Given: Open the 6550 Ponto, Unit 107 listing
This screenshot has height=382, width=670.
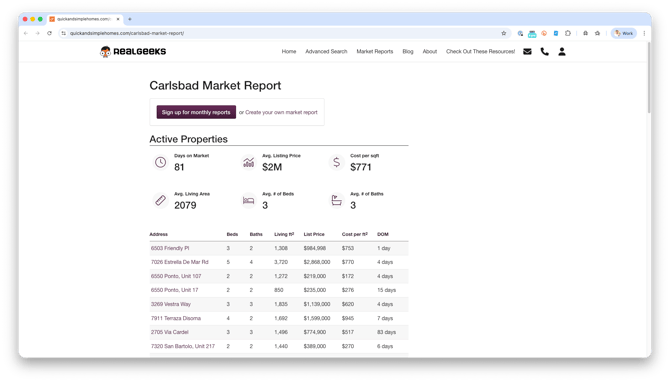Looking at the screenshot, I should 176,276.
